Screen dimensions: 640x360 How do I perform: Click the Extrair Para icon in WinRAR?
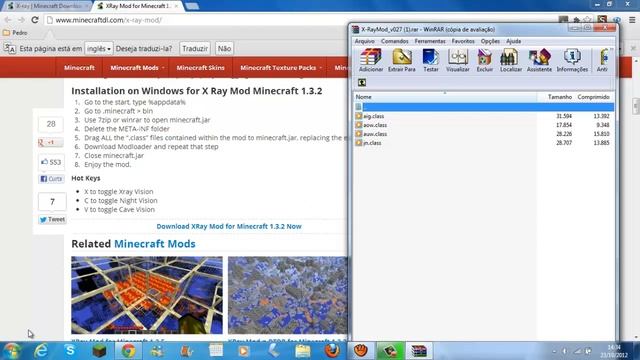[x=402, y=60]
